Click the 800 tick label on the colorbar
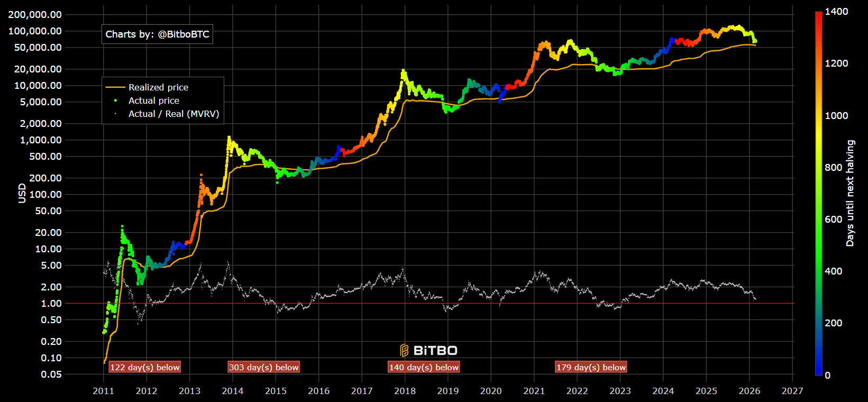Viewport: 868px width, 402px height. [833, 167]
